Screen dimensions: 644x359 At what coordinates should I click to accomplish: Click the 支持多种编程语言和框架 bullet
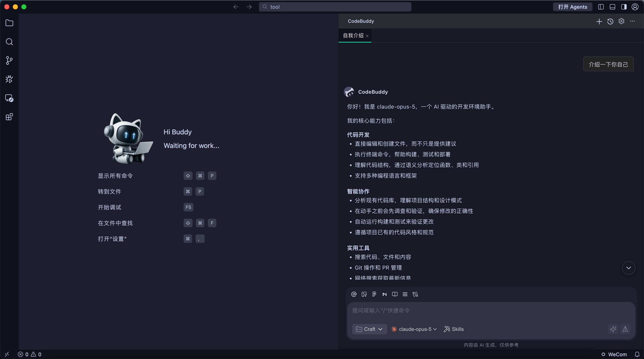pos(386,176)
